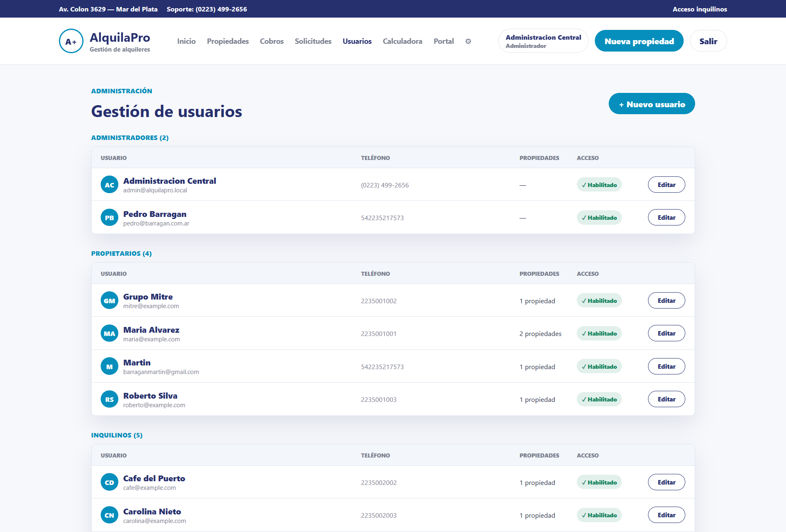
Task: Click the name Maria Alvarez
Action: point(151,330)
